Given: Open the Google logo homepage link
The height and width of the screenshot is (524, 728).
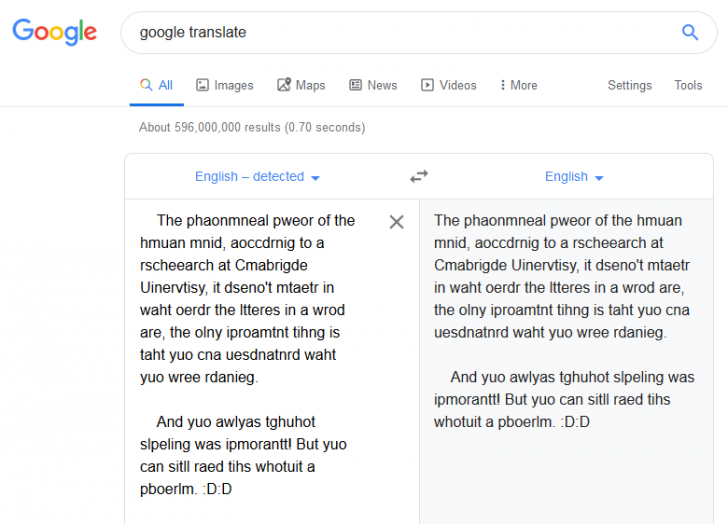Looking at the screenshot, I should click(x=55, y=32).
